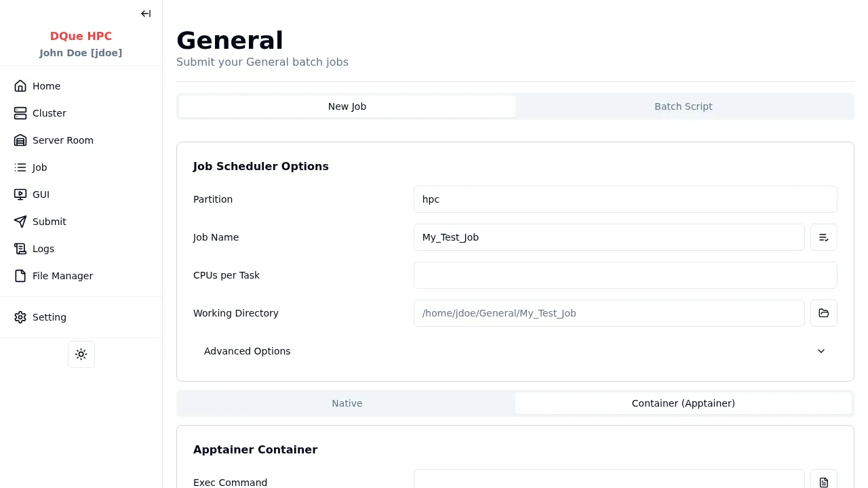Open the working directory folder browser icon
The image size is (868, 488).
[x=823, y=313]
